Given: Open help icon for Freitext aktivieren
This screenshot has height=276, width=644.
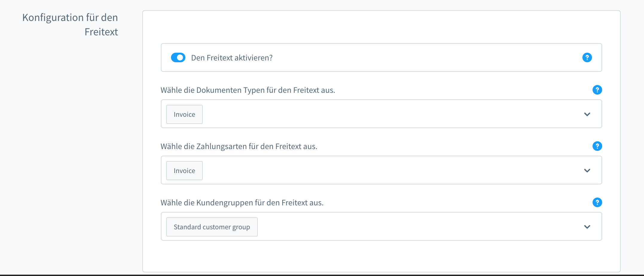Looking at the screenshot, I should (x=587, y=57).
